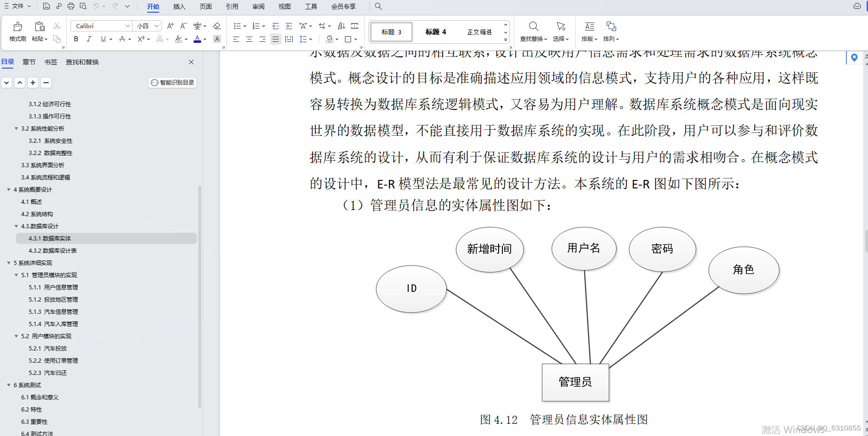Screen dimensions: 868x436
Task: Open Find and Replace (查找替换) tool
Action: pyautogui.click(x=533, y=31)
